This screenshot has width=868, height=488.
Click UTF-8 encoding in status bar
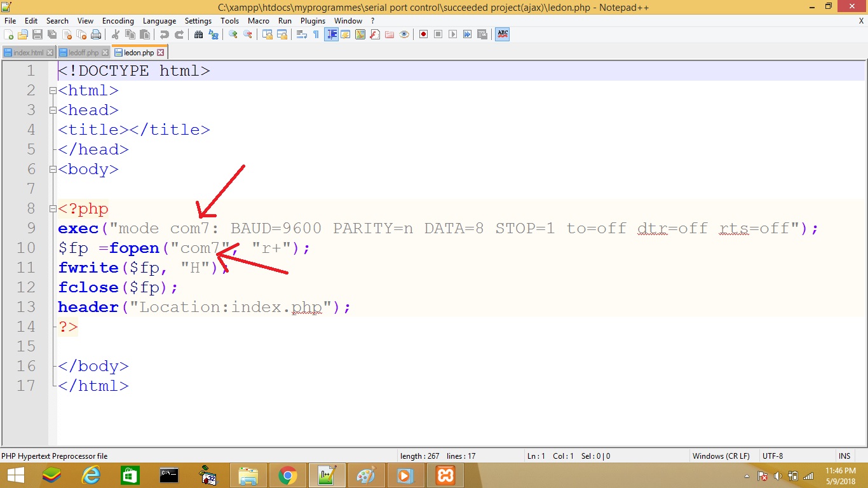(x=773, y=456)
